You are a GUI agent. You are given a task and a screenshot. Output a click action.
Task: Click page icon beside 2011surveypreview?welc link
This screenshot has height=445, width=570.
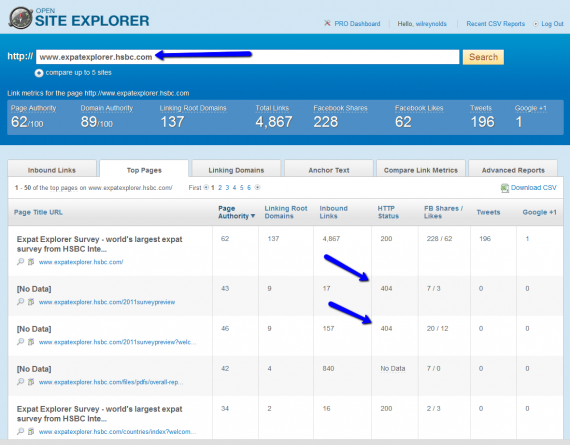click(31, 342)
